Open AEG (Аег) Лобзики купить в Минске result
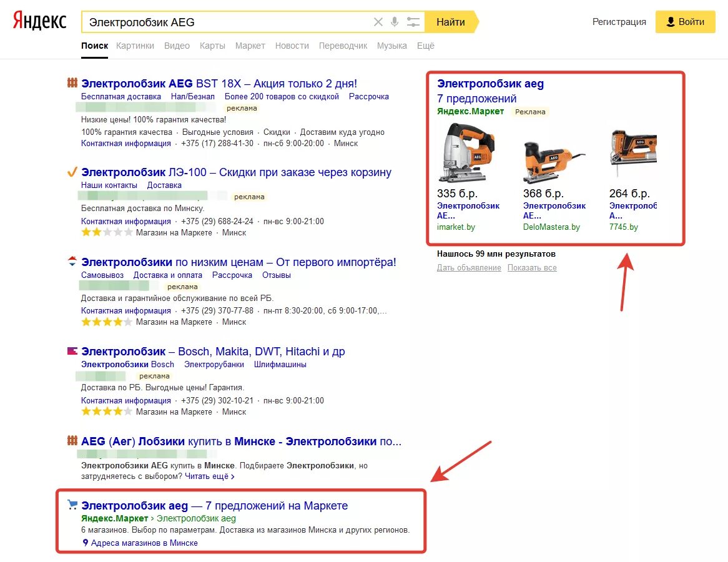 coord(242,441)
